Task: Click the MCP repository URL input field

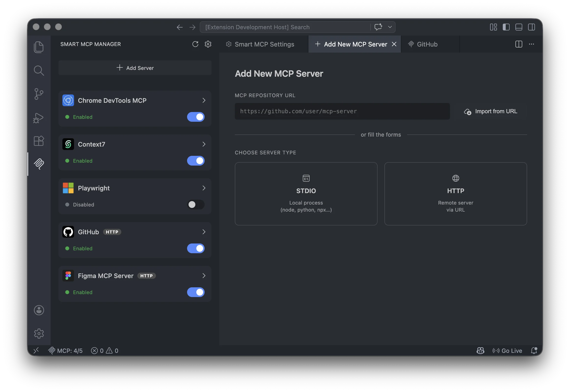Action: 342,111
